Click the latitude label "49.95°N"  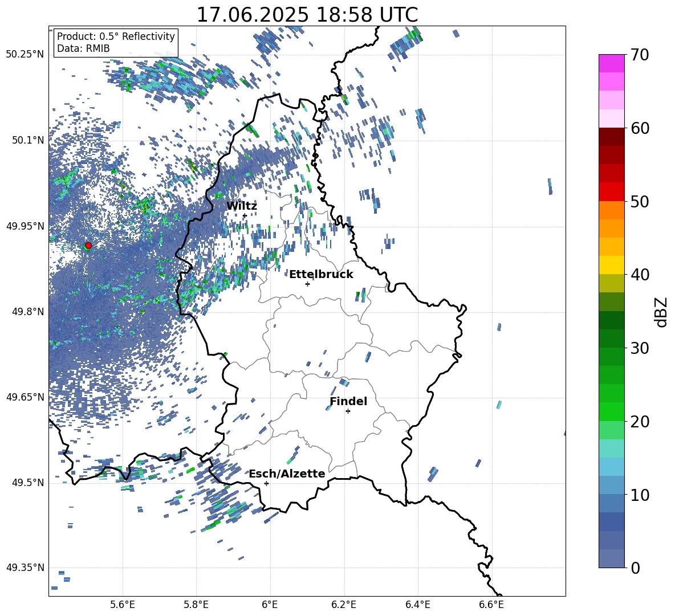[25, 226]
